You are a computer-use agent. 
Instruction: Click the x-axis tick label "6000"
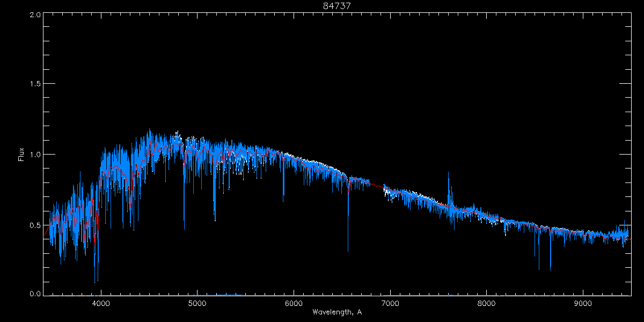pos(294,303)
